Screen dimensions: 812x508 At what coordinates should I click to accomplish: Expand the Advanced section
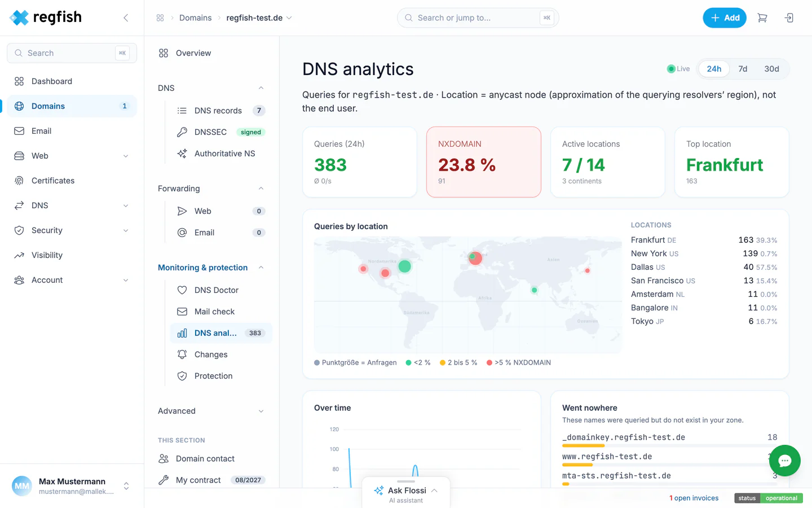pos(261,411)
